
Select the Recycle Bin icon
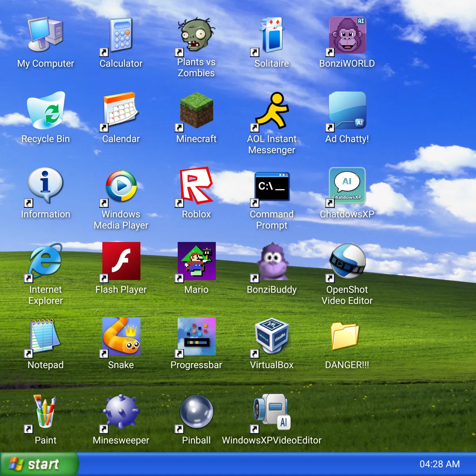(46, 110)
